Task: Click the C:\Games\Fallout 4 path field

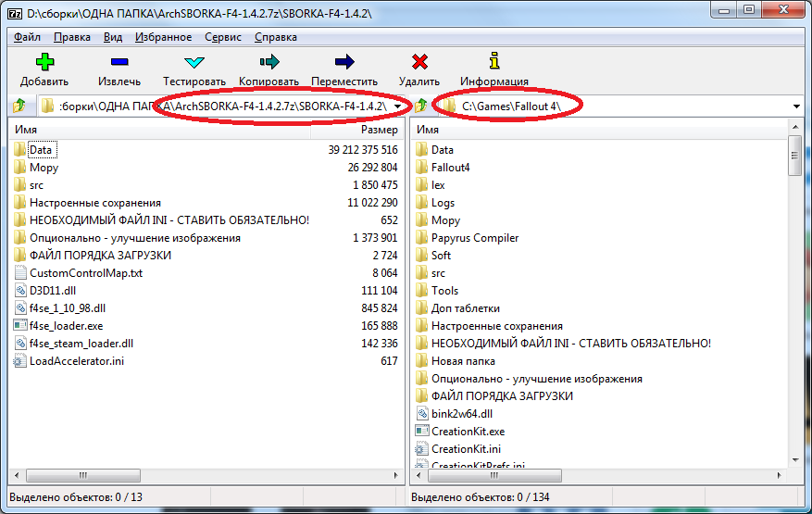Action: 518,107
